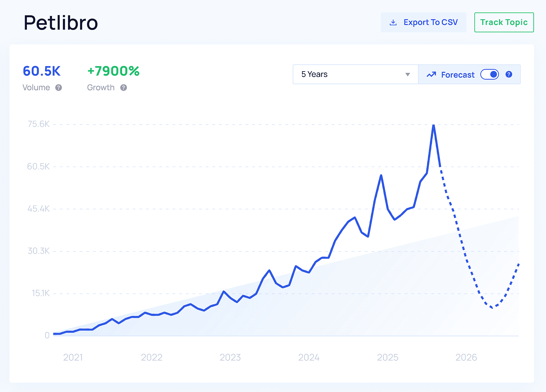Click the help icon right of the Forecast toggle
Image resolution: width=546 pixels, height=392 pixels.
(x=509, y=74)
